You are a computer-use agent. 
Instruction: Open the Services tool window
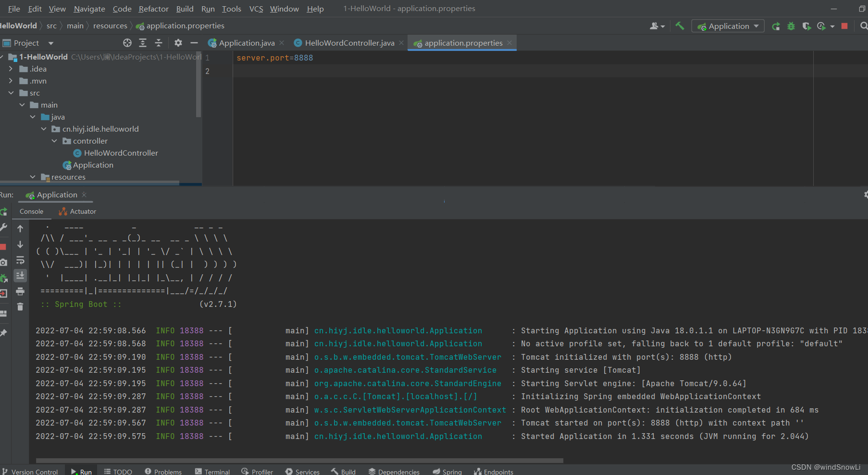[302, 472]
